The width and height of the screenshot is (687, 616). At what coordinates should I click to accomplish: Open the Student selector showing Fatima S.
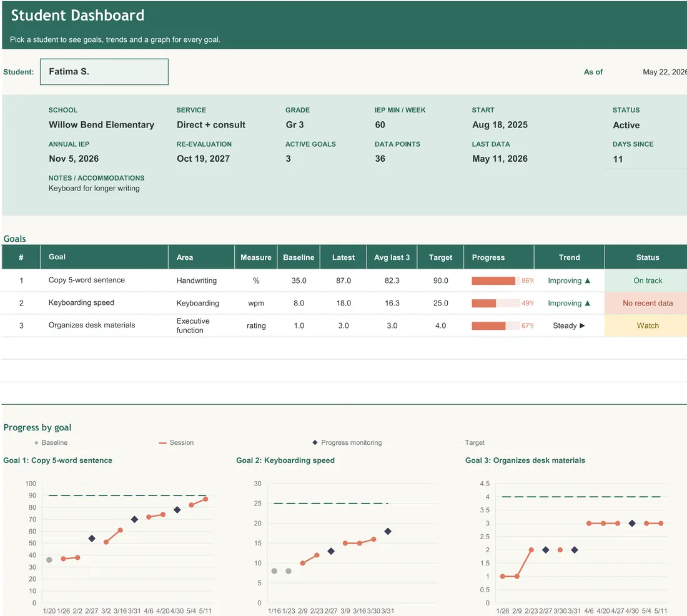tap(104, 71)
